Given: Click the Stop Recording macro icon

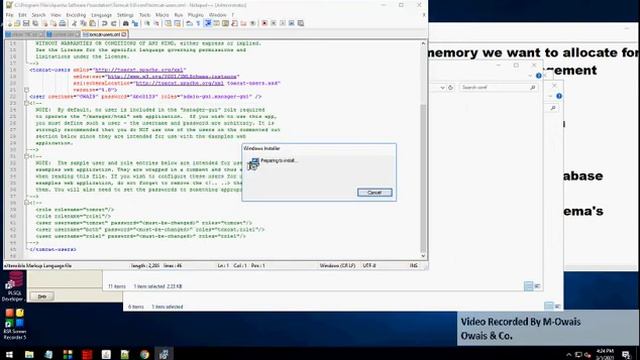Looking at the screenshot, I should tap(273, 24).
